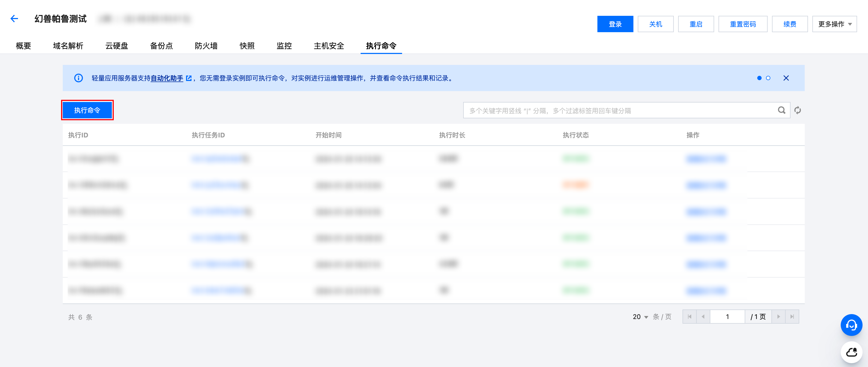868x367 pixels.
Task: Click the 自动化助手 link
Action: point(167,78)
